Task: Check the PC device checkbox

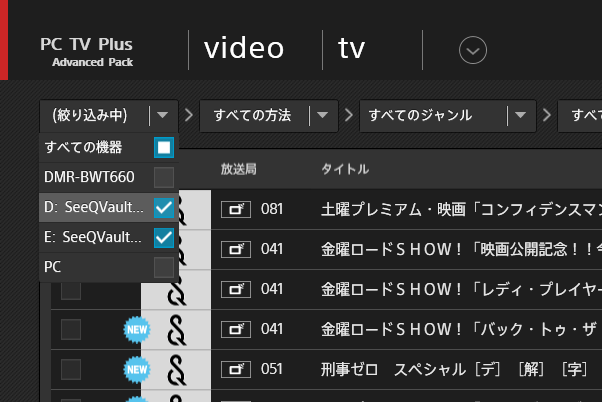Action: coord(164,268)
